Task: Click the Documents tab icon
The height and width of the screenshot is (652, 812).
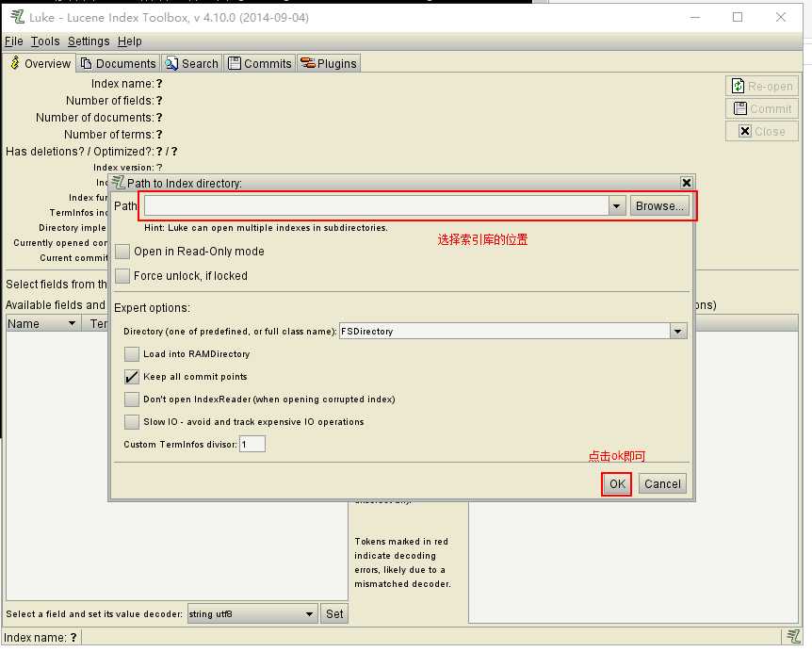Action: tap(87, 63)
